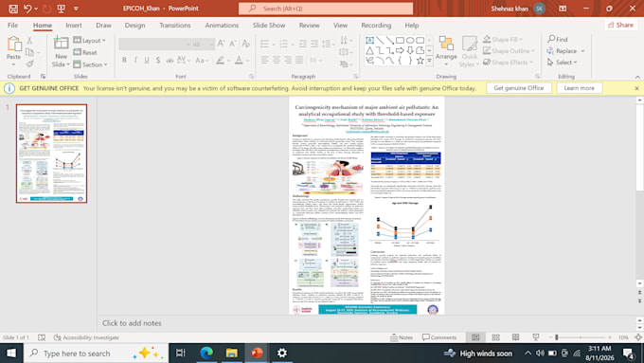Expand the Section dropdown
Screen dimensions: 644x363
[90, 64]
